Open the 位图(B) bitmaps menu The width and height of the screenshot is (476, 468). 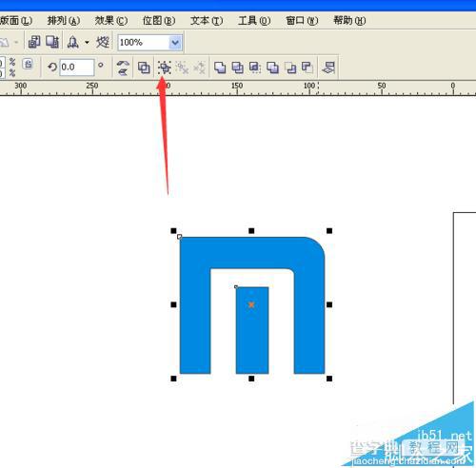pos(159,21)
